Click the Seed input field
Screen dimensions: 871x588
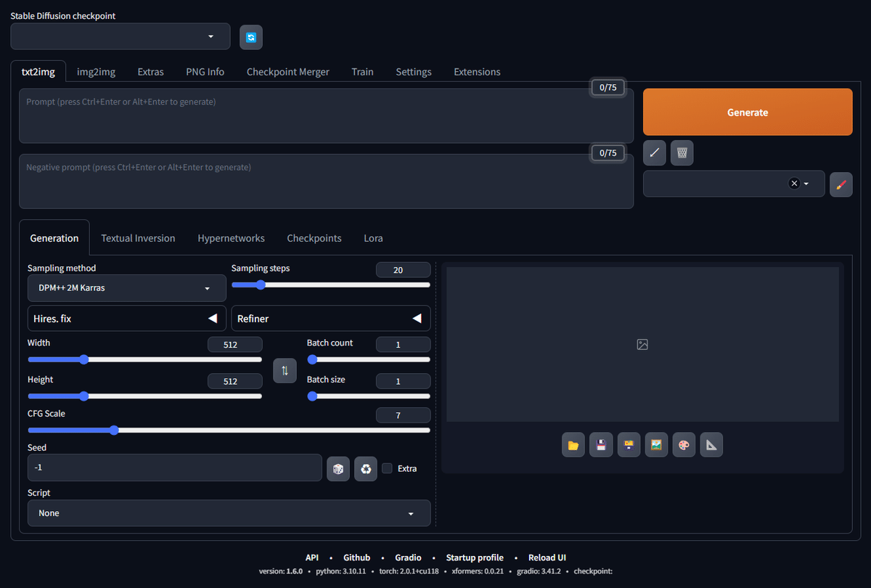[x=174, y=467]
